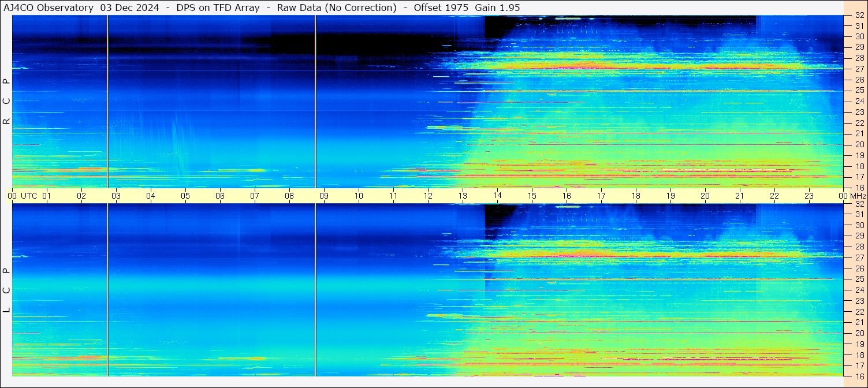
Task: Click Raw Data (No Correction) header text
Action: (337, 8)
